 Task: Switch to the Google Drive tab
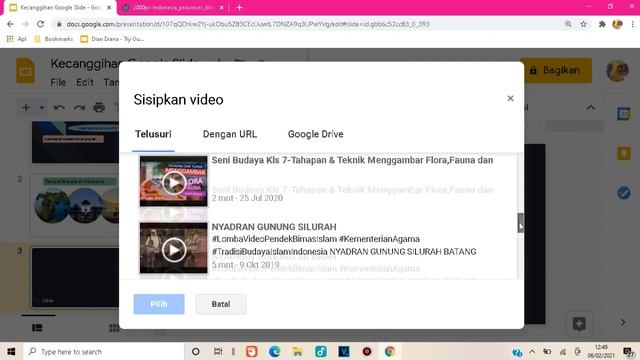[x=316, y=134]
